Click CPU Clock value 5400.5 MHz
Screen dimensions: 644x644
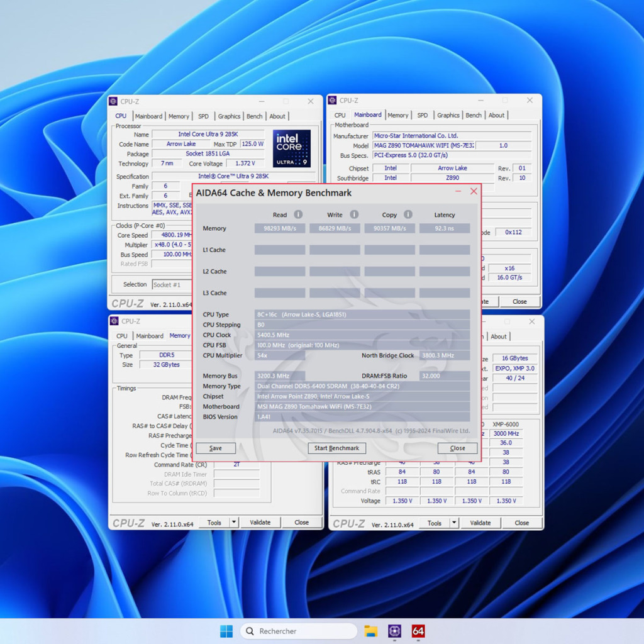click(x=362, y=335)
